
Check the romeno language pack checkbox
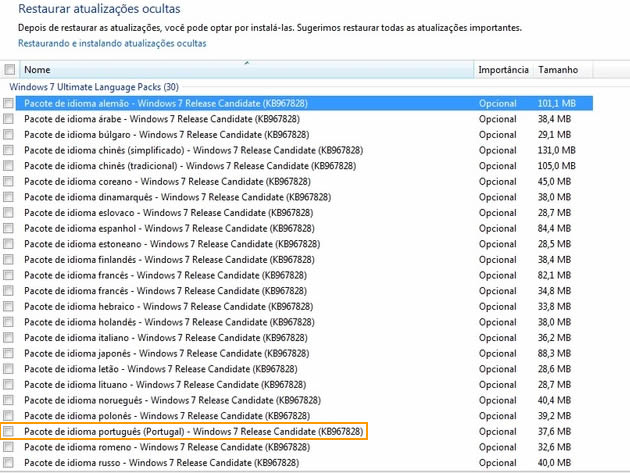(8, 447)
